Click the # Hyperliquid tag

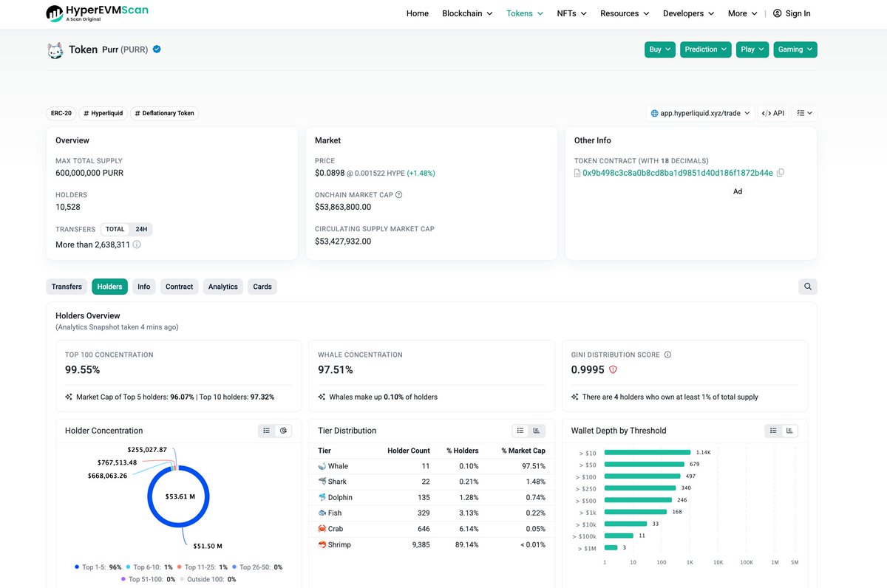[x=103, y=113]
